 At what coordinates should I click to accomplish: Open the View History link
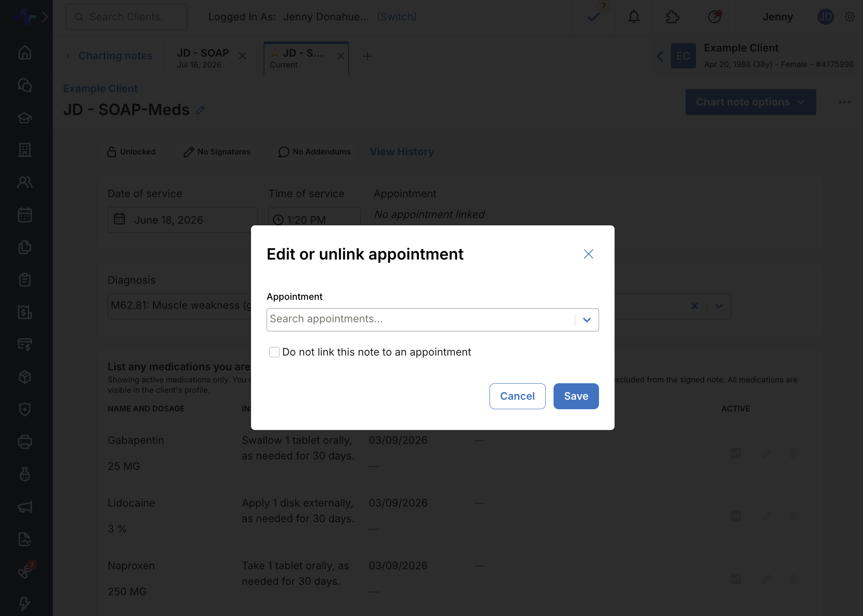[402, 152]
